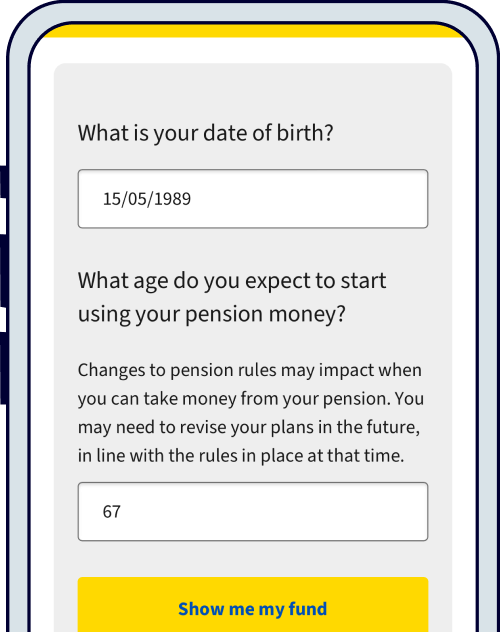Select the 67 age value
The image size is (500, 632).
click(x=112, y=512)
